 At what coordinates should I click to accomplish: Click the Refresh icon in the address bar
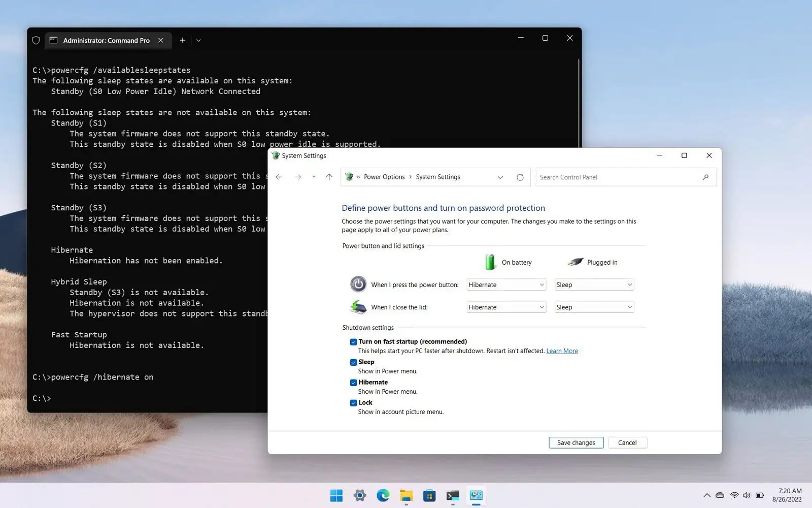pyautogui.click(x=520, y=177)
